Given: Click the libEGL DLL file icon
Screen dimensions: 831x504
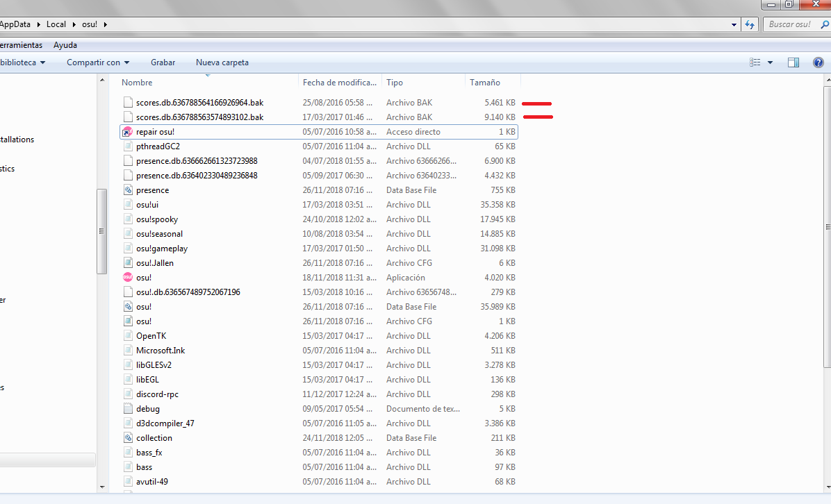Looking at the screenshot, I should tap(128, 380).
